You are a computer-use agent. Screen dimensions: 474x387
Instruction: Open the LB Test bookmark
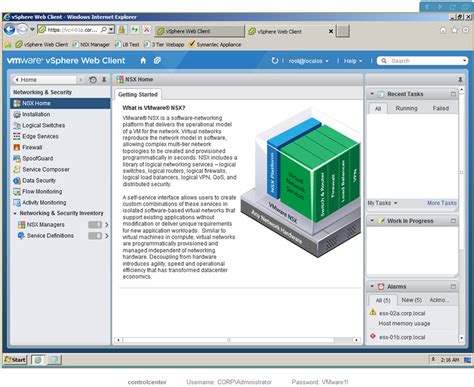[127, 44]
